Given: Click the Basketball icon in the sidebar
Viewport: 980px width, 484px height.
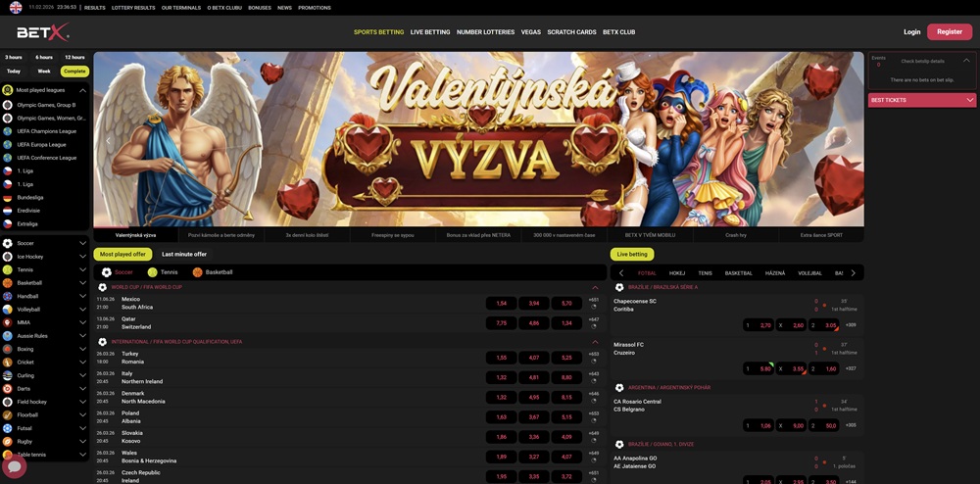Looking at the screenshot, I should (8, 283).
